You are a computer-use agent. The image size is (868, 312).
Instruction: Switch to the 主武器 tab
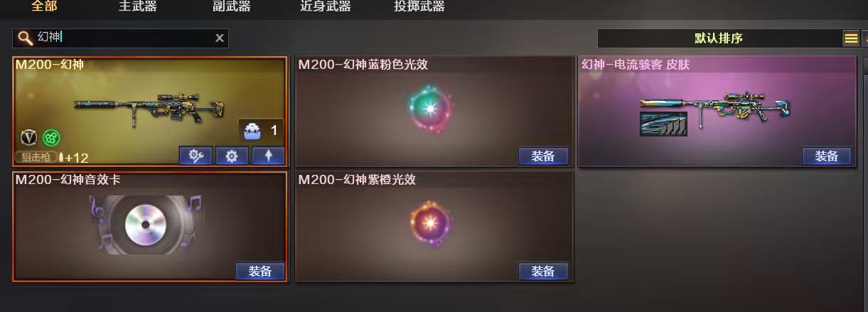coord(138,7)
